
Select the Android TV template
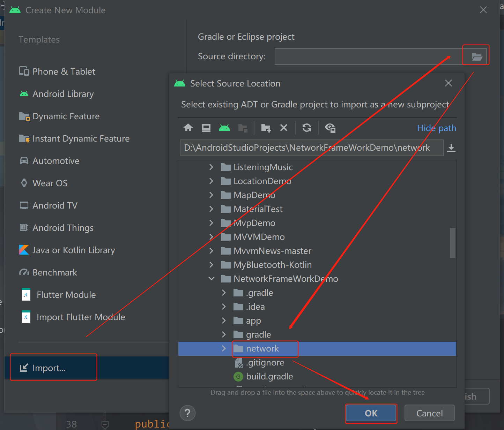coord(48,205)
